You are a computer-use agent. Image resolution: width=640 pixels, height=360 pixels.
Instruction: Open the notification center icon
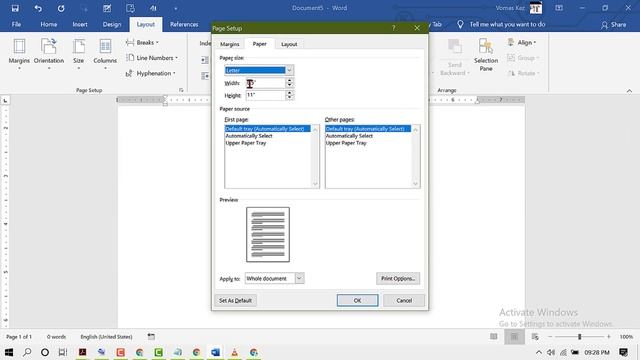[623, 352]
